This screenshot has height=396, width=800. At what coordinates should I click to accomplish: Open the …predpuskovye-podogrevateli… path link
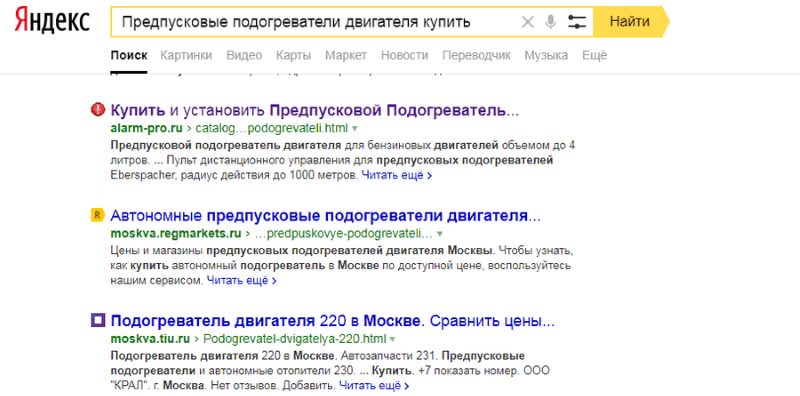coord(343,234)
